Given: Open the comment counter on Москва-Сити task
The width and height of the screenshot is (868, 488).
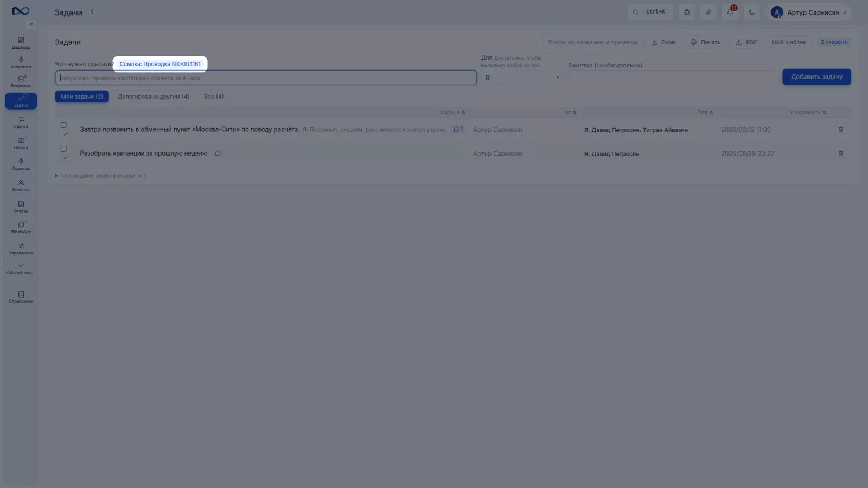Looking at the screenshot, I should coord(458,130).
